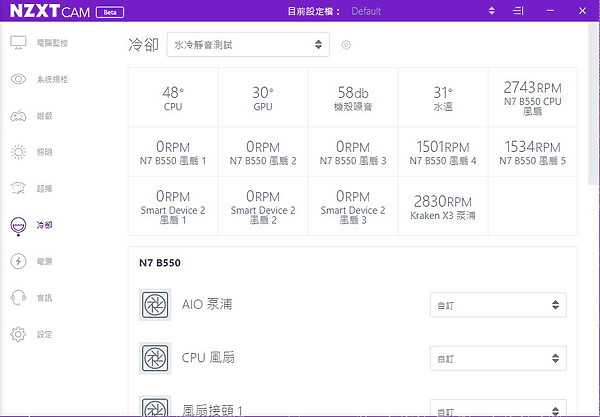Click the Smart Device 2 風扇 1 tile

[173, 206]
